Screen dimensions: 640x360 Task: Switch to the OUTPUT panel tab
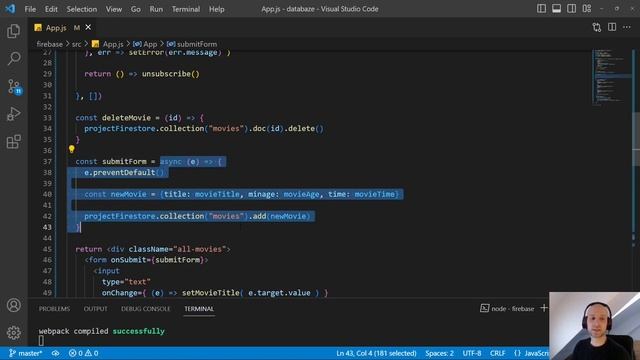[96, 309]
